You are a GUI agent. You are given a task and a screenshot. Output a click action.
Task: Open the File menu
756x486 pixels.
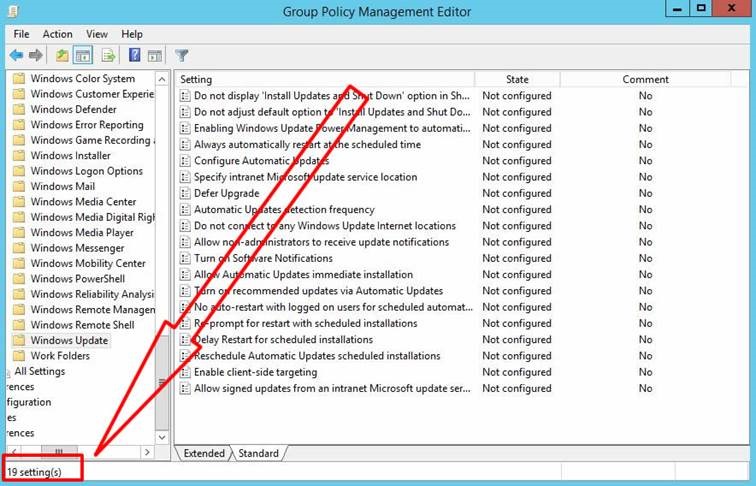click(x=21, y=34)
